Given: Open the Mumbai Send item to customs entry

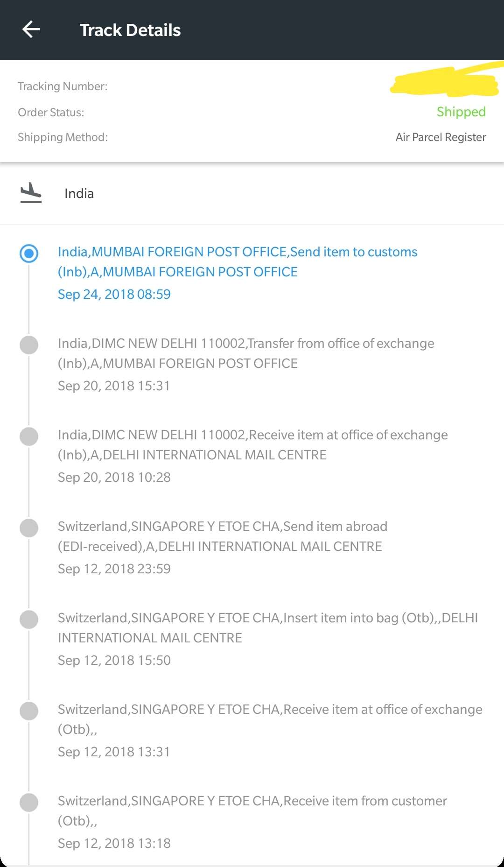Looking at the screenshot, I should click(x=237, y=261).
